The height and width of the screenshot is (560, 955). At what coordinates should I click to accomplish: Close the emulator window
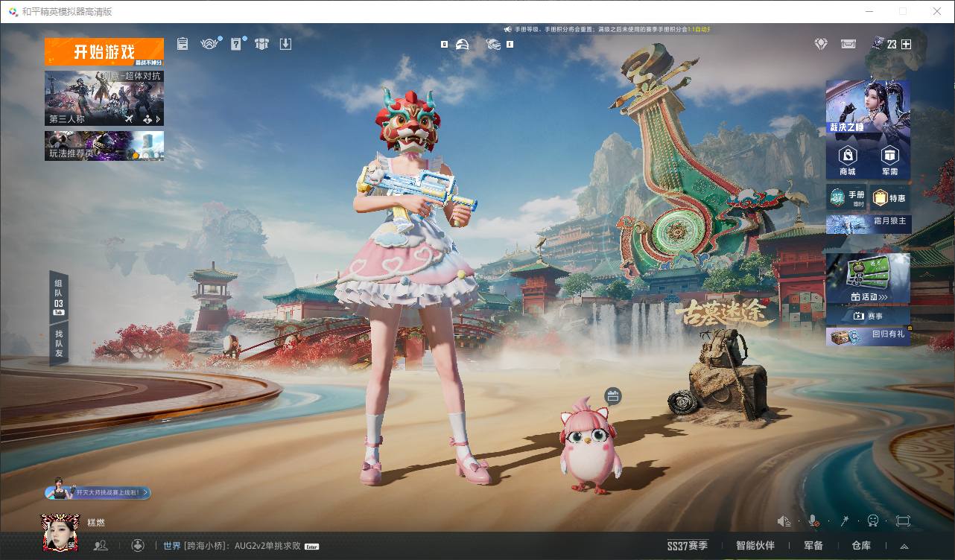[937, 11]
